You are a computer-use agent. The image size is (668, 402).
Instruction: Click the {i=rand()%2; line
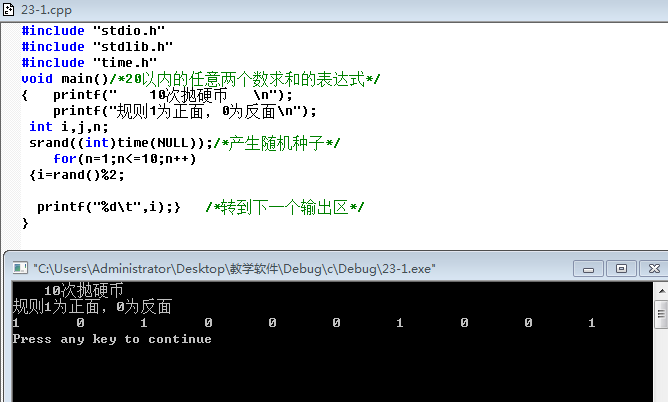(77, 175)
